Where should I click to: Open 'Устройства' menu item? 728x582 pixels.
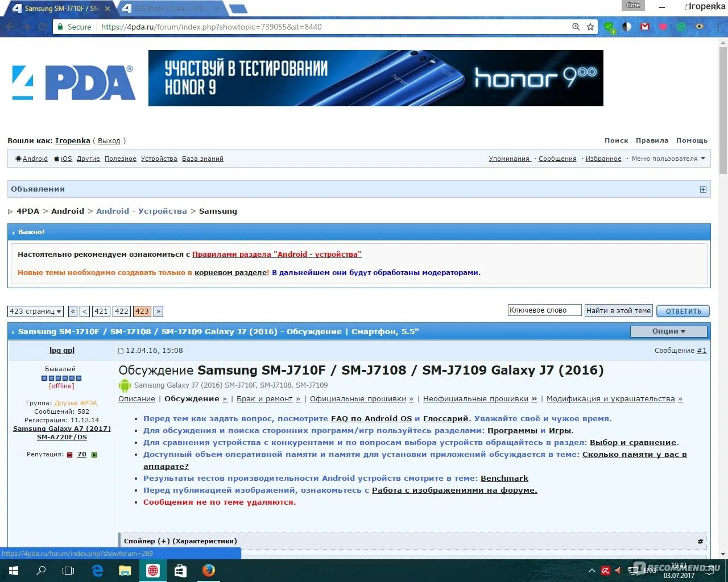pos(159,159)
